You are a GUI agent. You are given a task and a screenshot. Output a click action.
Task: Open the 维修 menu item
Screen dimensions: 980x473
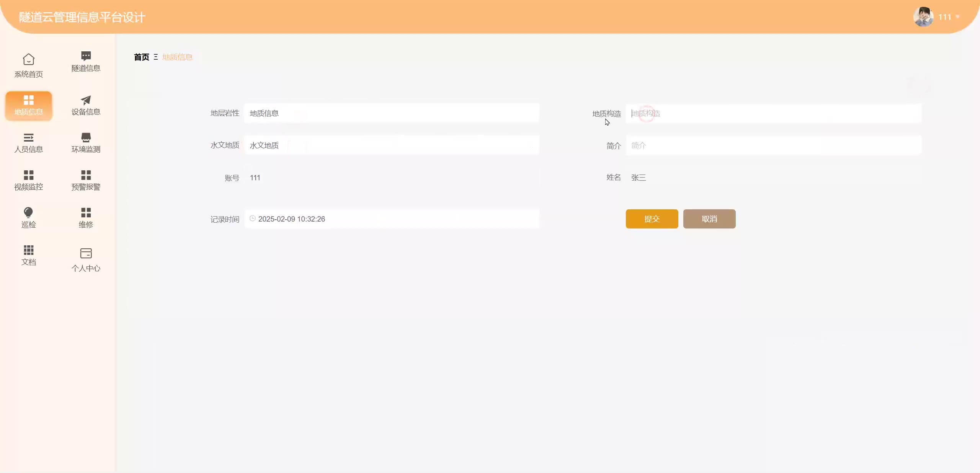[86, 217]
